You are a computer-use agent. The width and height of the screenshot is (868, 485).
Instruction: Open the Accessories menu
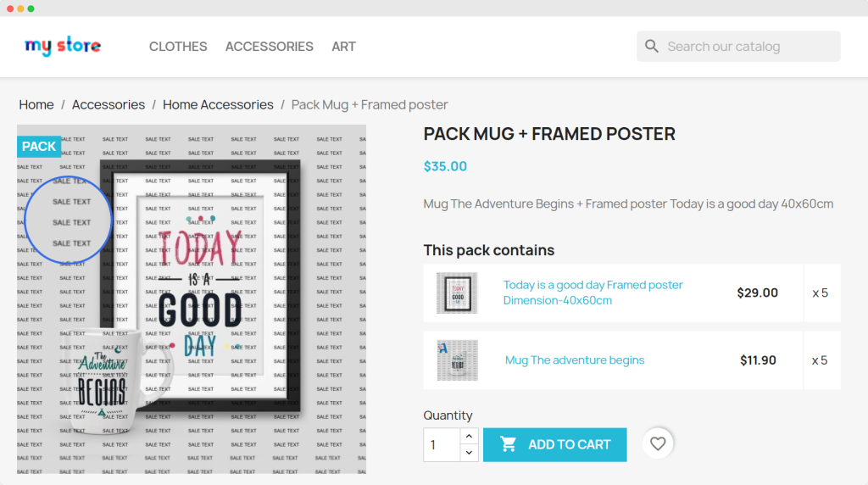tap(269, 47)
